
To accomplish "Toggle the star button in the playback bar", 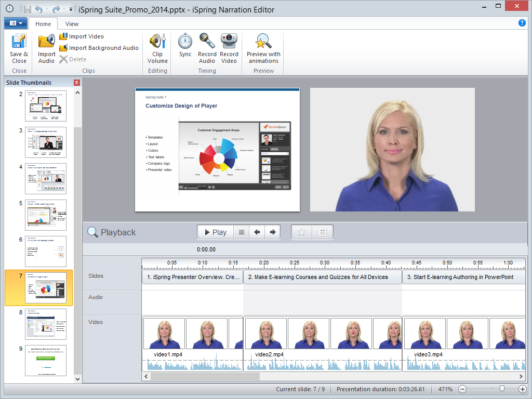I will (x=301, y=232).
